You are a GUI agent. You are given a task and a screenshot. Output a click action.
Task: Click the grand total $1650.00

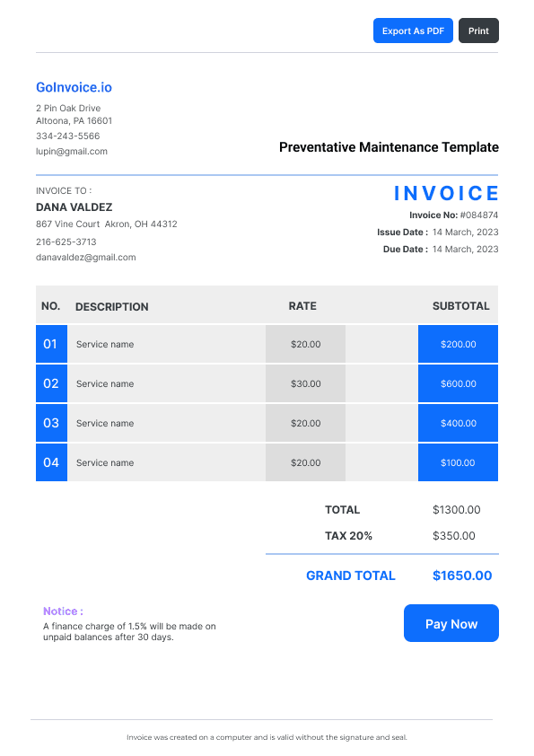coord(462,576)
